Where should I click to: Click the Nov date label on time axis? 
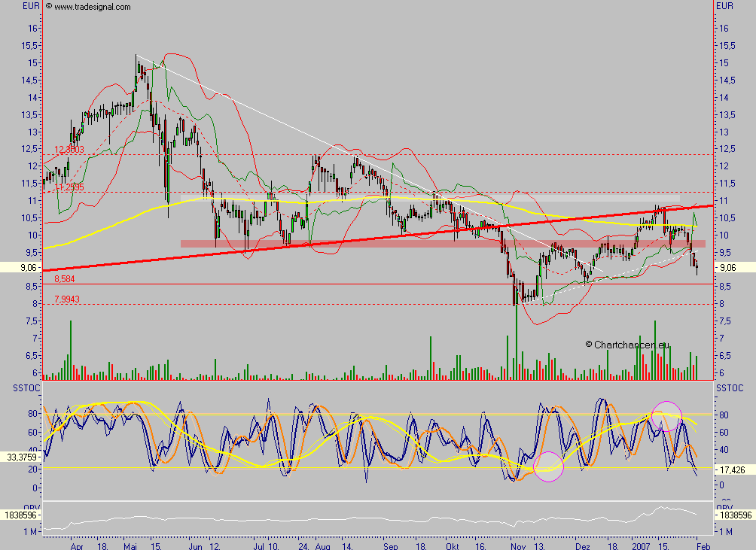pyautogui.click(x=518, y=545)
